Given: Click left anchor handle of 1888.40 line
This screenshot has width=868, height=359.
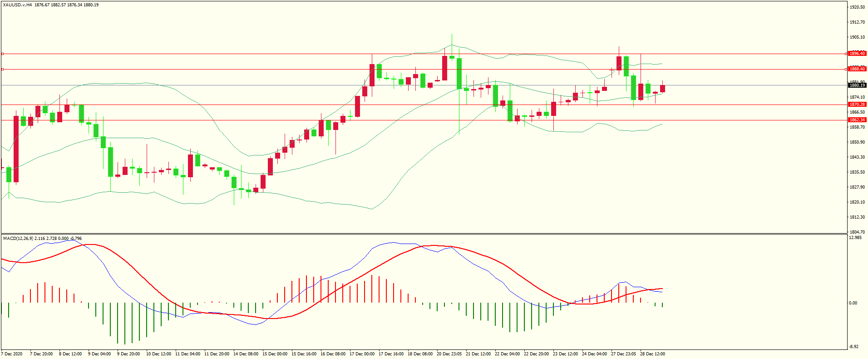Looking at the screenshot, I should click(x=2, y=69).
